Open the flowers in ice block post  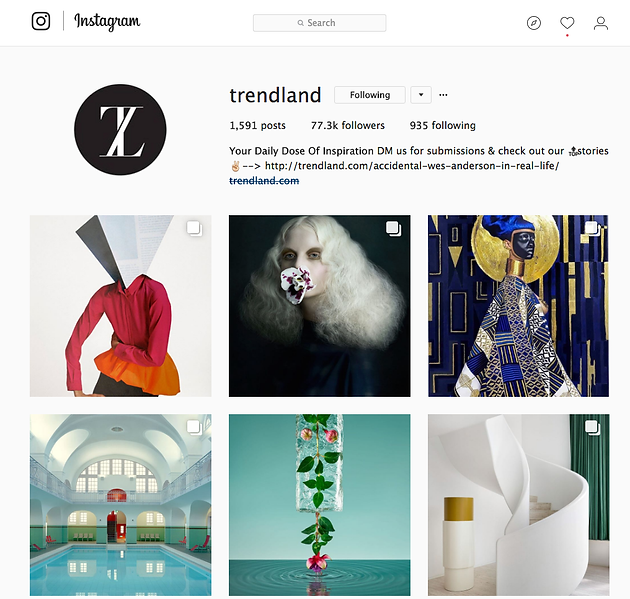click(x=319, y=505)
